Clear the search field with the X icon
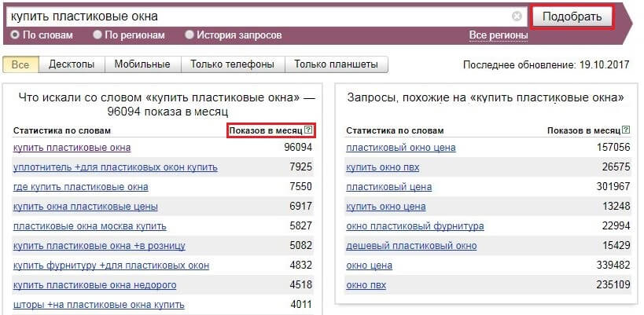The height and width of the screenshot is (315, 644). click(517, 16)
